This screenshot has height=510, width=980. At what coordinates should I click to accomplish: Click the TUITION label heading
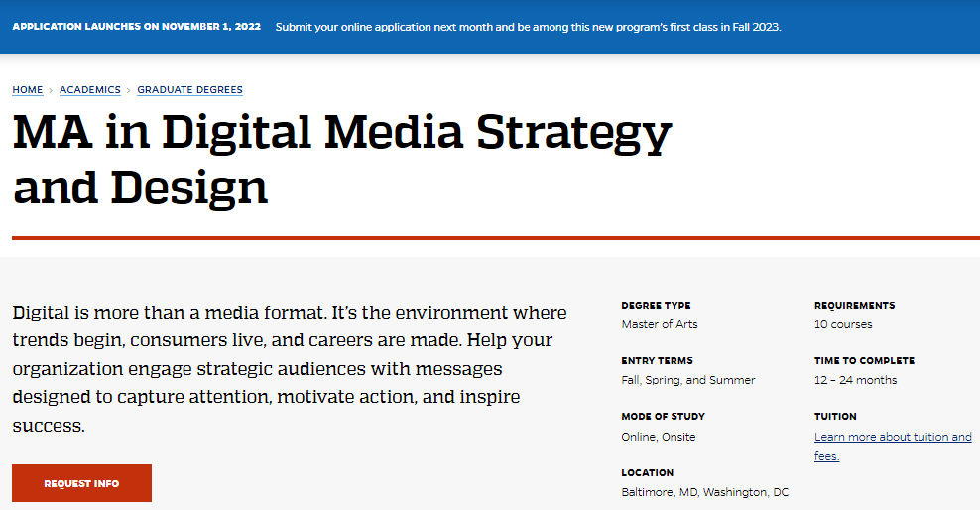835,417
